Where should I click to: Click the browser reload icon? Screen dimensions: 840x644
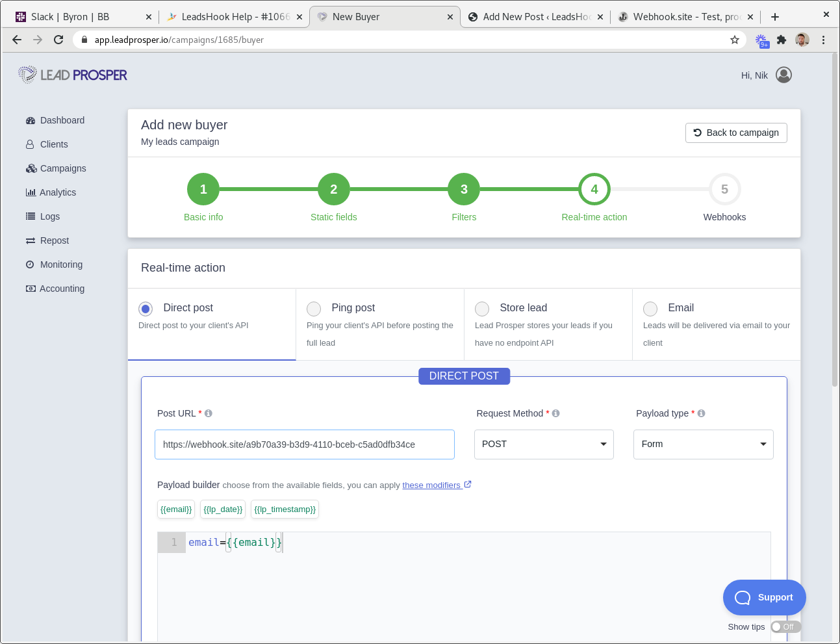(x=58, y=40)
